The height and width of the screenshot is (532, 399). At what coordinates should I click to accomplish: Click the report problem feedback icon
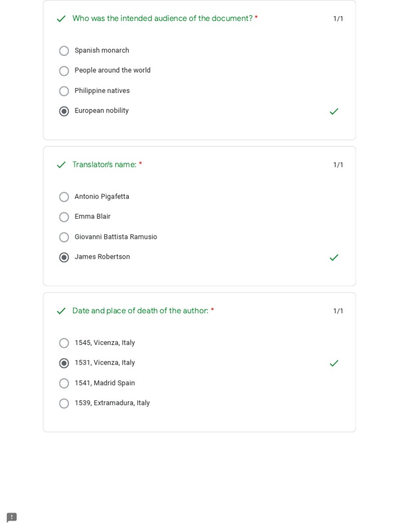[11, 517]
